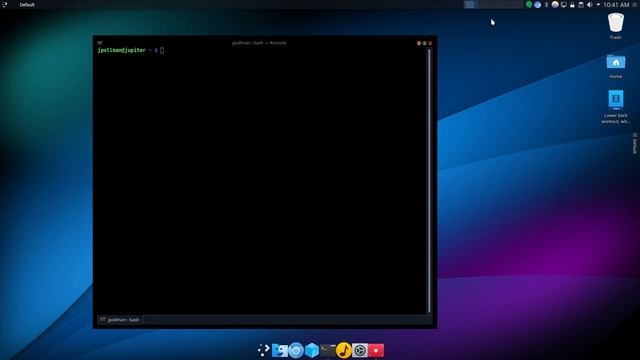
Task: Click the blue round tray icon
Action: click(538, 4)
